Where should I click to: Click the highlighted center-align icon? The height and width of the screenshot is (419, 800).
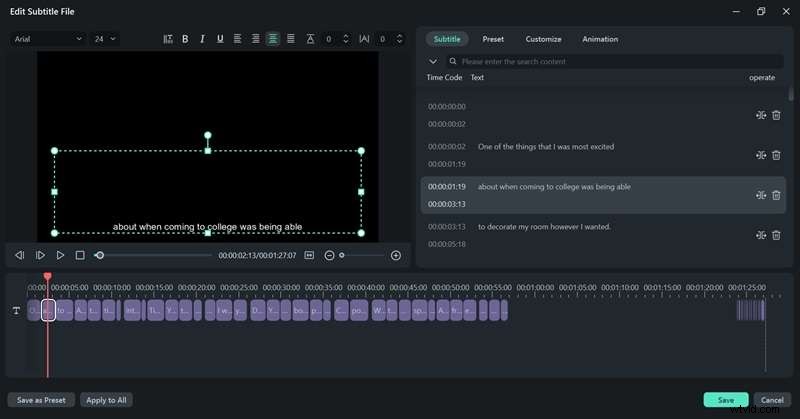(273, 39)
